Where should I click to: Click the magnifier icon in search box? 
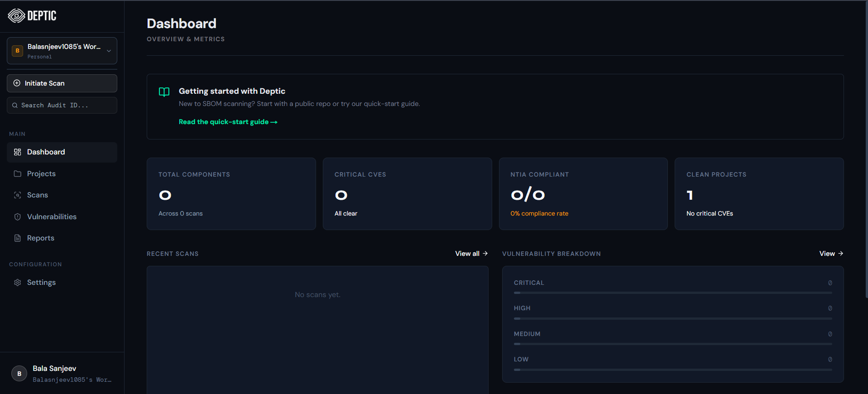(x=15, y=105)
